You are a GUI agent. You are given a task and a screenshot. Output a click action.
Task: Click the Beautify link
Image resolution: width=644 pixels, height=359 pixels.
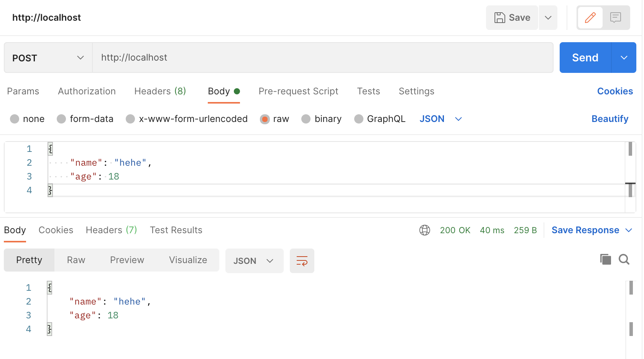[610, 119]
